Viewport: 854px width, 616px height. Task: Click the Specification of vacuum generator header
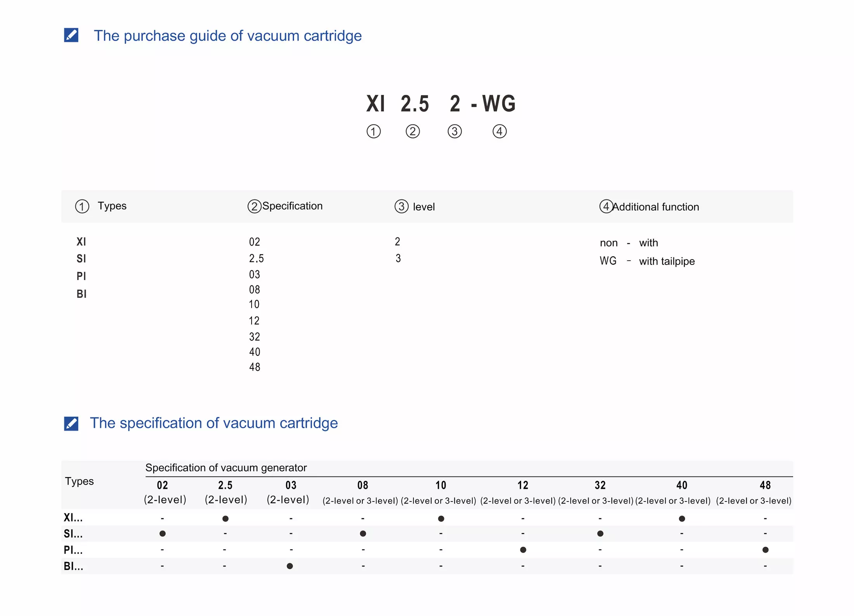coord(226,467)
